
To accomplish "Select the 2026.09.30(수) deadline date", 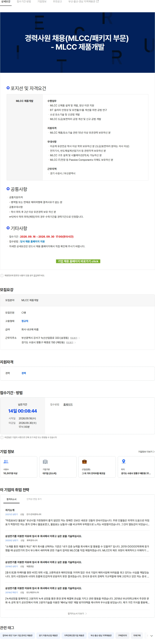I will (x=27, y=423).
